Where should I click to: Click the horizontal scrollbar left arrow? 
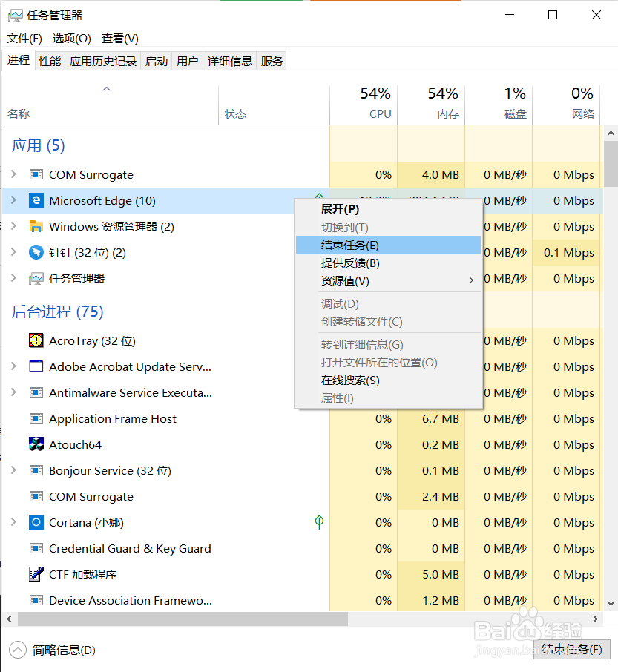tap(10, 619)
